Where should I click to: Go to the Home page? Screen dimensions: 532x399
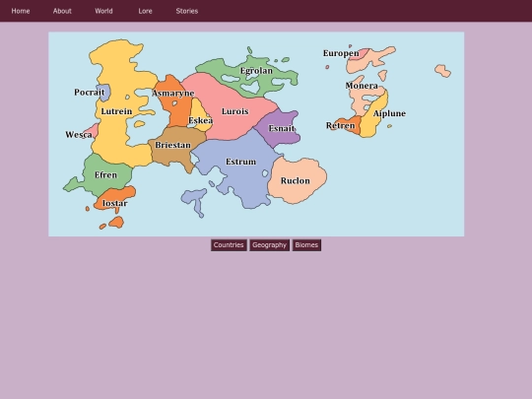(21, 11)
